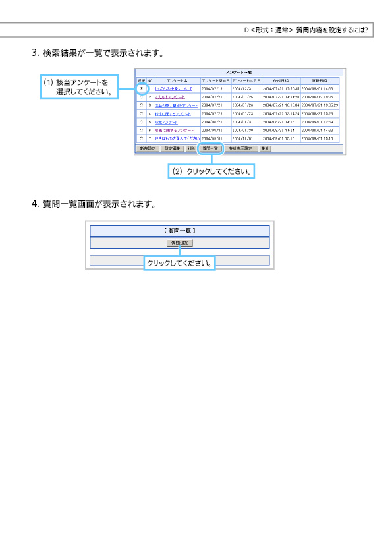The image size is (392, 555).
Task: Click the 質問追加 button
Action: tap(180, 243)
